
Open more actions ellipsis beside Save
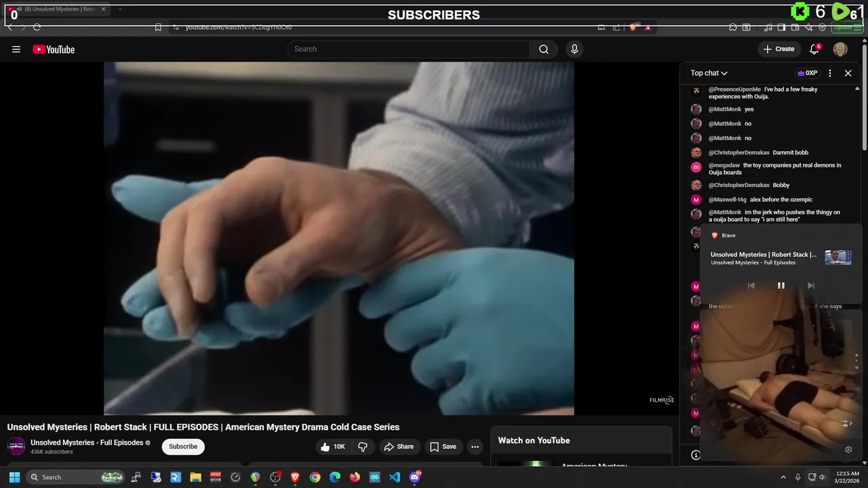coord(475,447)
